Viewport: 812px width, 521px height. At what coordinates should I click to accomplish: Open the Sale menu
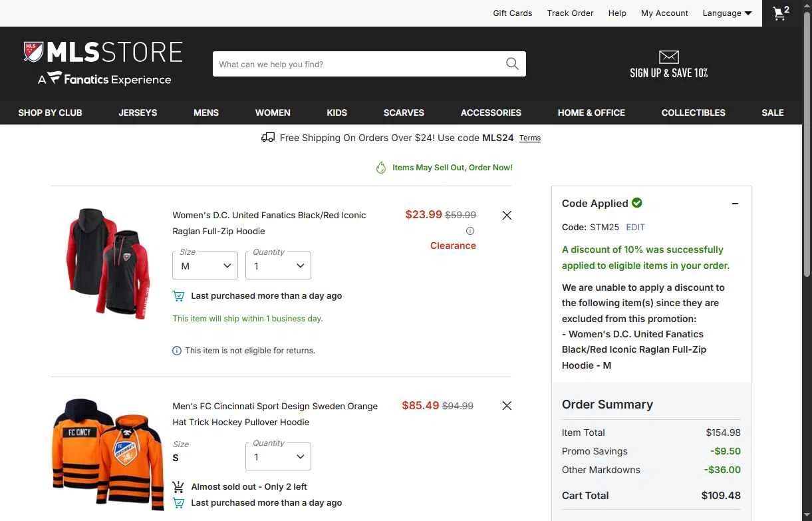[773, 112]
